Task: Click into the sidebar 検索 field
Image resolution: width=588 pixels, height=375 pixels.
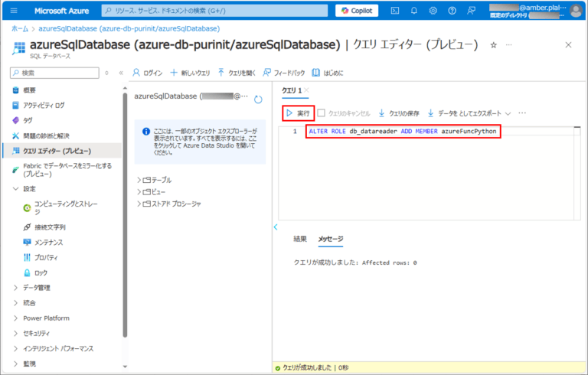Action: click(57, 73)
